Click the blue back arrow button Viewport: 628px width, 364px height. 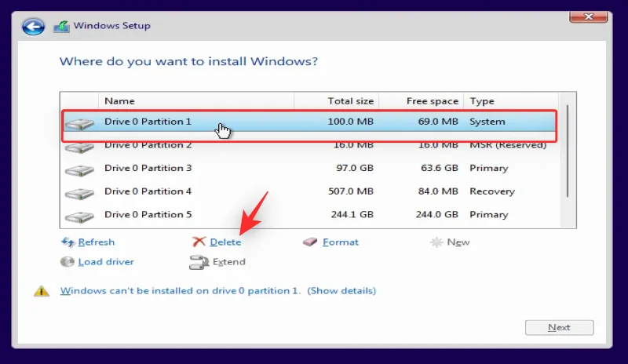pyautogui.click(x=33, y=27)
